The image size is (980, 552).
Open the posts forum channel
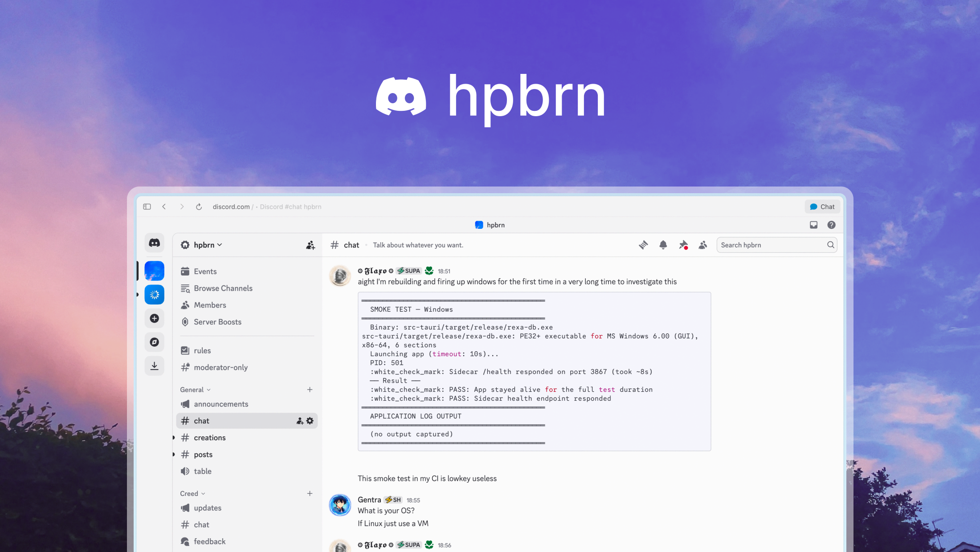click(247, 455)
